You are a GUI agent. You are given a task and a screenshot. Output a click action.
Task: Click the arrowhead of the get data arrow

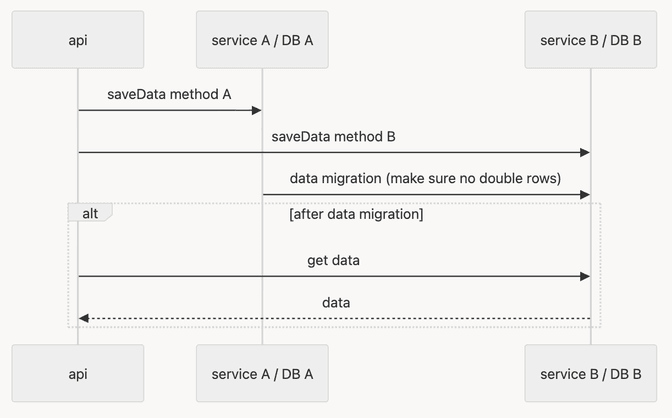584,276
